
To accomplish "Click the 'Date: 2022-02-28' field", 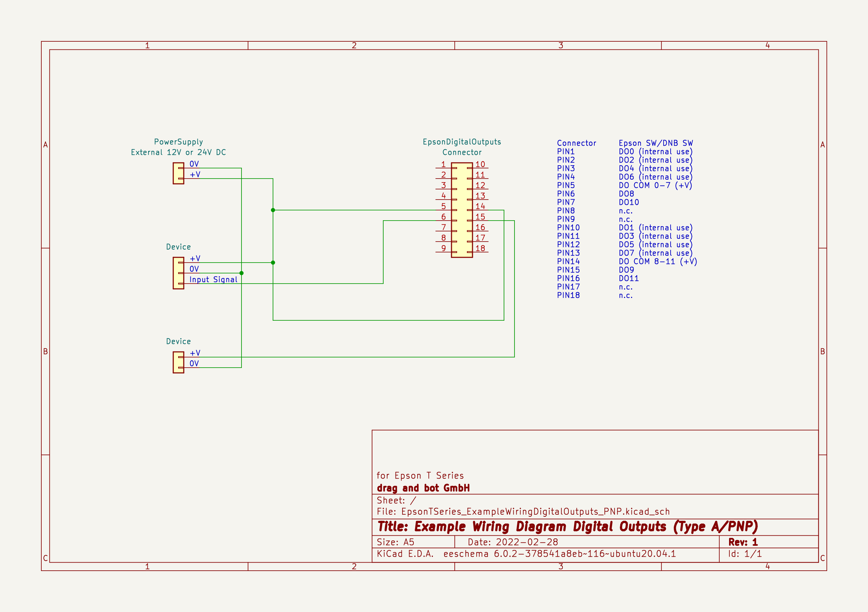I will (513, 542).
